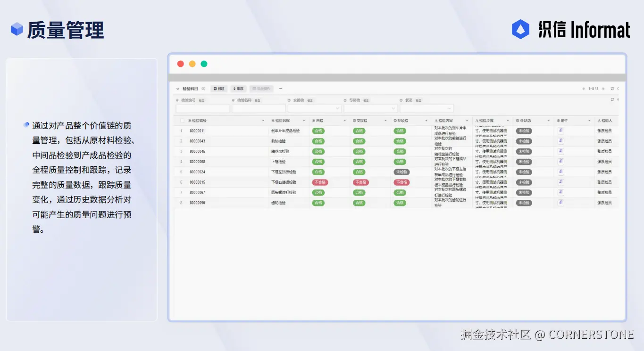The image size is (644, 351).
Task: Click the 包含 operator next to 状态 filter
Action: 418,100
